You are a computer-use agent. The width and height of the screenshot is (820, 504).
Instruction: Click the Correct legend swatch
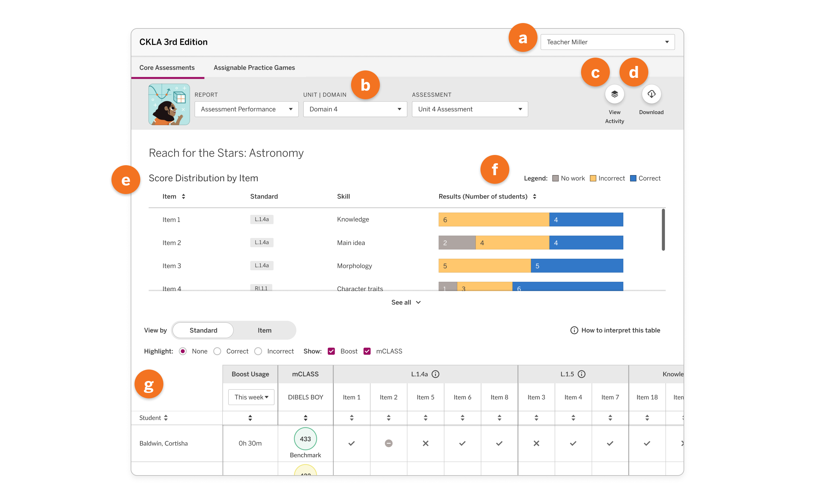(x=633, y=178)
